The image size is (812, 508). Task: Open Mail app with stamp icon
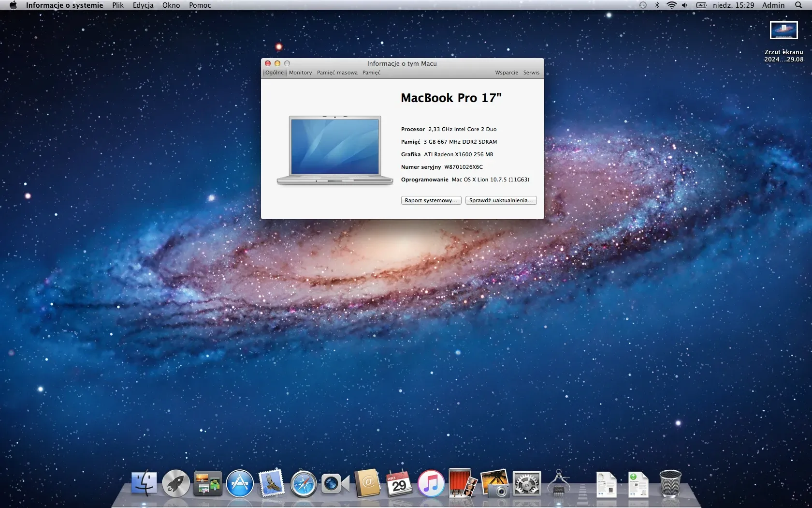[272, 483]
